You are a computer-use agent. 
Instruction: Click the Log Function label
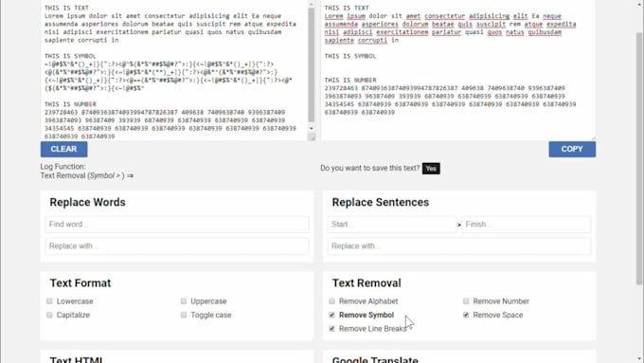[63, 167]
